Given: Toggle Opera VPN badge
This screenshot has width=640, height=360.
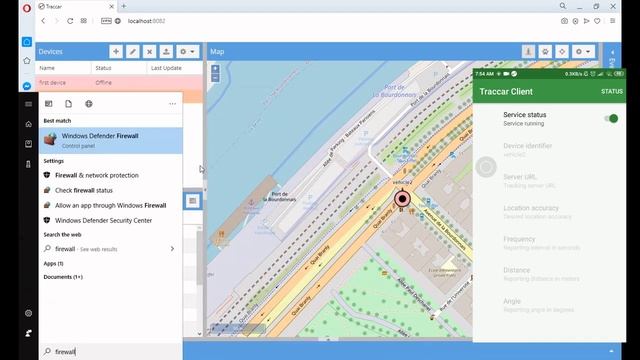Looking at the screenshot, I should point(106,21).
